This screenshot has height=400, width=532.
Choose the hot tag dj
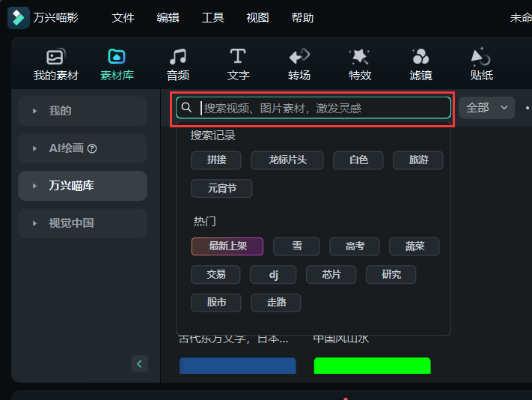[x=273, y=274]
